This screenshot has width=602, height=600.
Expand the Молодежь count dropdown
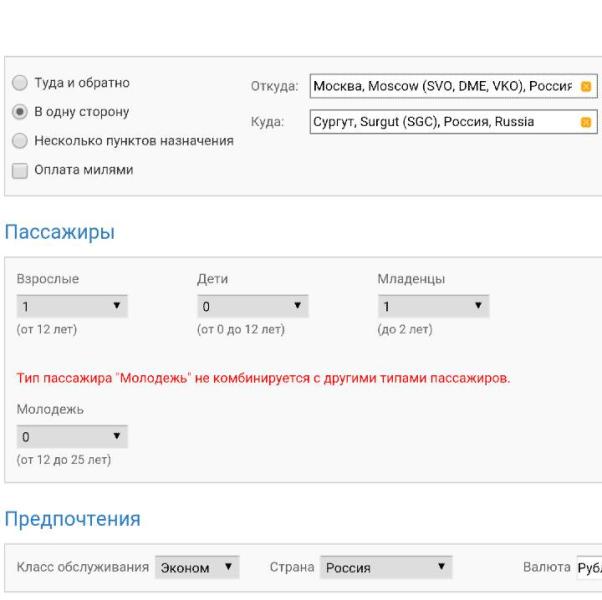click(72, 436)
